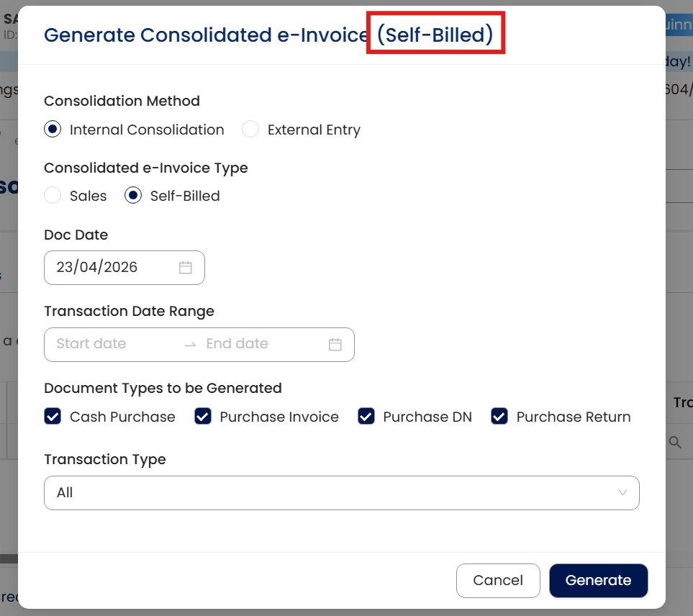Select Internal Consolidation method
This screenshot has width=693, height=616.
point(53,130)
